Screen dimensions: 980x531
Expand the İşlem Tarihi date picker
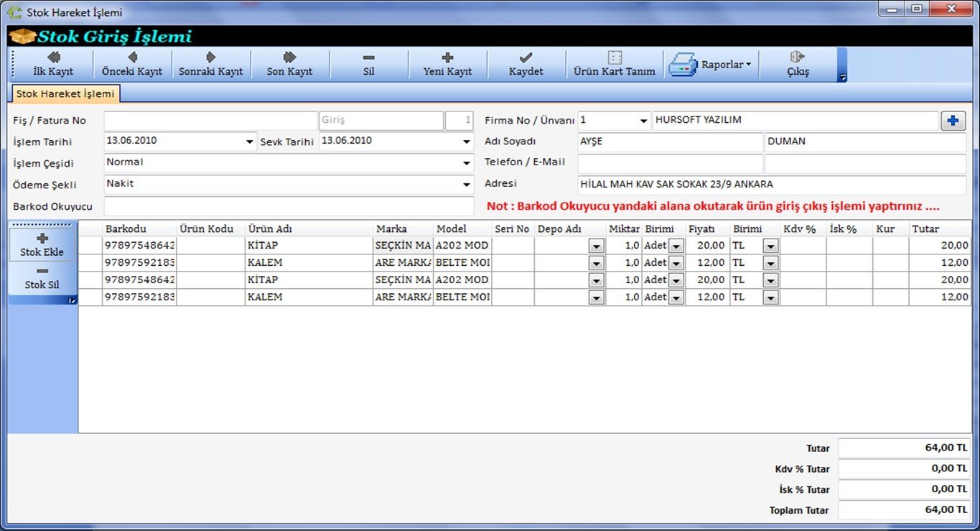tap(250, 142)
